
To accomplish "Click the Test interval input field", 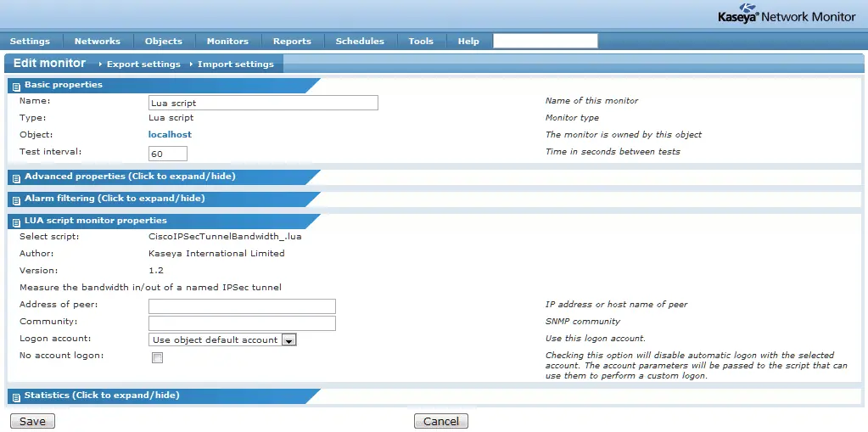I will point(168,154).
